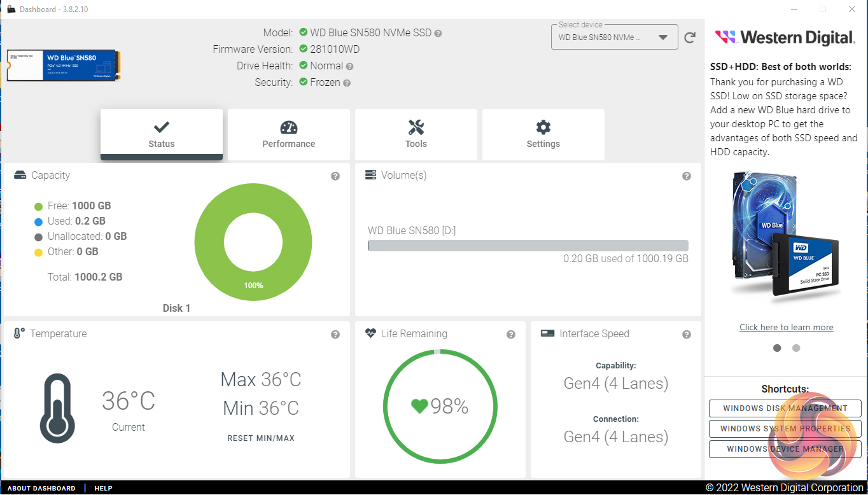Click the WD Blue SN580 drive thumbnail
The image size is (868, 495).
64,66
